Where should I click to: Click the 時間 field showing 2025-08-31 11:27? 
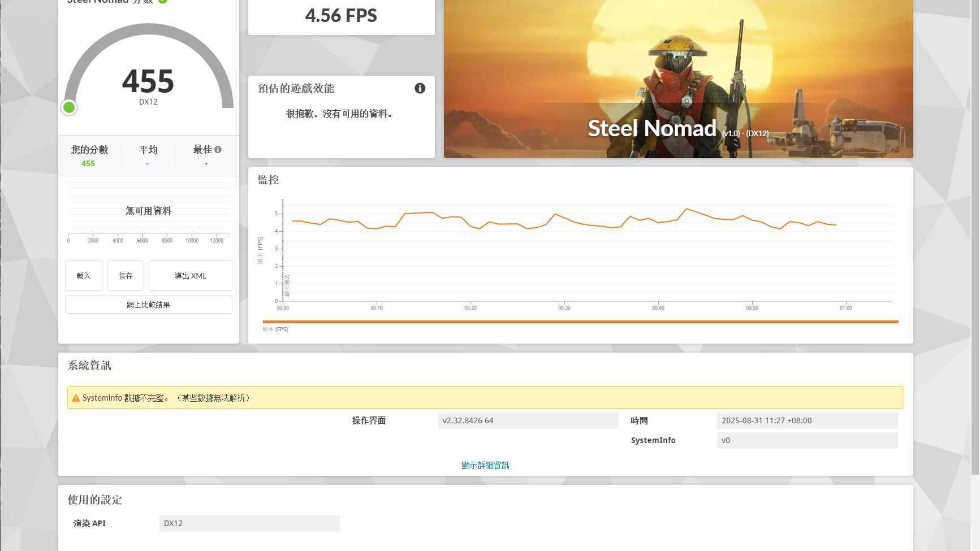coord(807,420)
